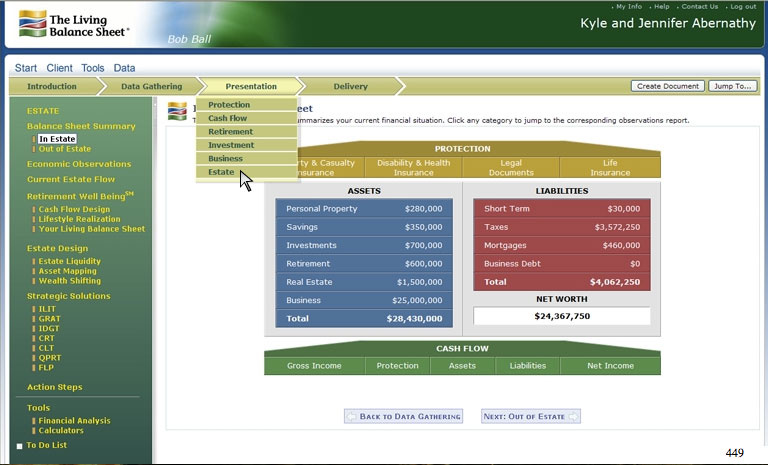Viewport: 768px width, 465px height.
Task: Click Next: Out of Estate button
Action: tap(531, 416)
